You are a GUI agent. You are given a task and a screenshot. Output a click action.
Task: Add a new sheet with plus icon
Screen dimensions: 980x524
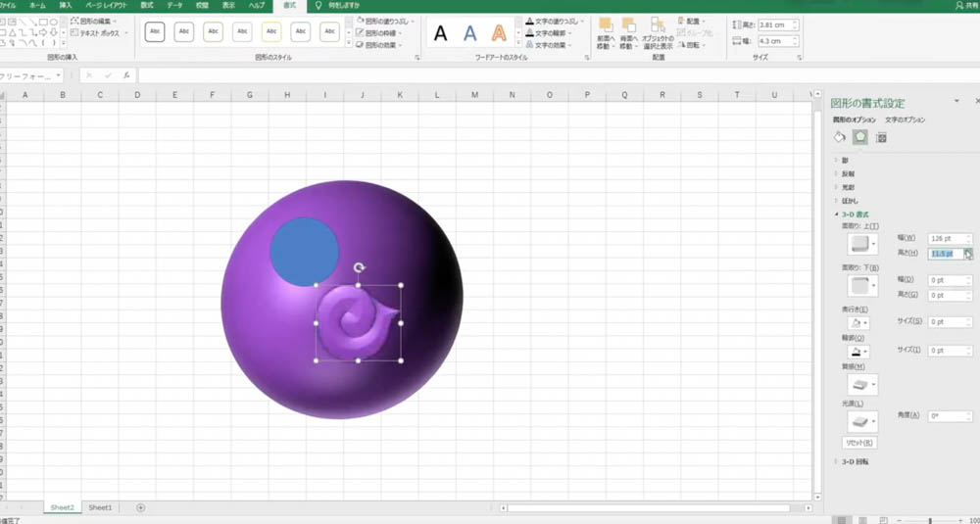[140, 507]
